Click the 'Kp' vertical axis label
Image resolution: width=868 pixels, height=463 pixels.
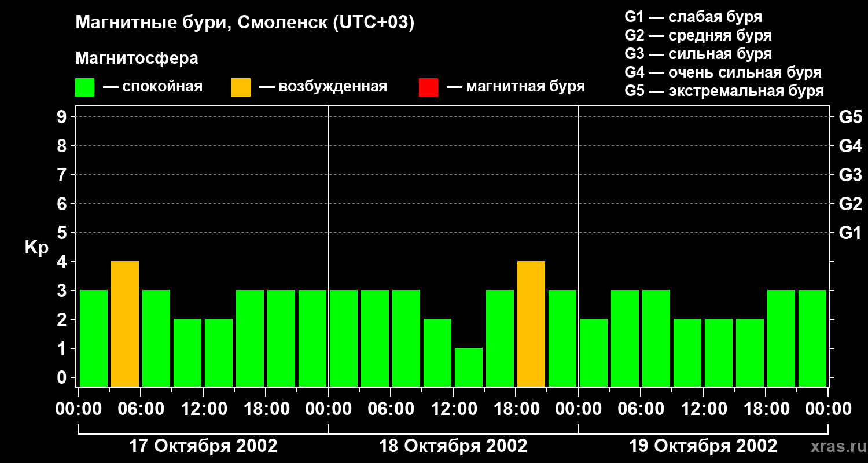tap(36, 248)
